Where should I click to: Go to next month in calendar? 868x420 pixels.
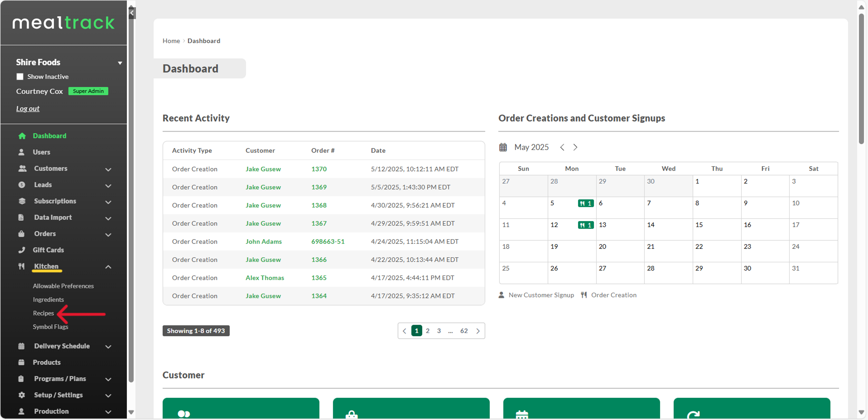coord(575,147)
